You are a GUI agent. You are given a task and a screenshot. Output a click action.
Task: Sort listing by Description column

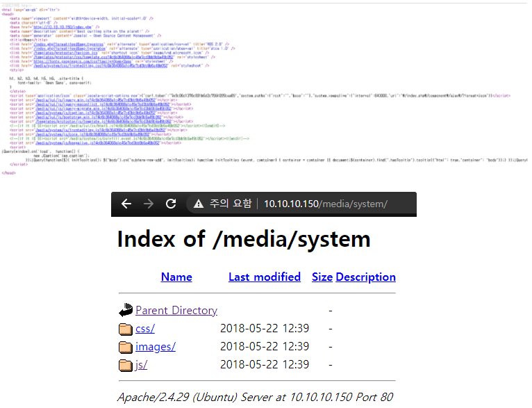tap(365, 277)
